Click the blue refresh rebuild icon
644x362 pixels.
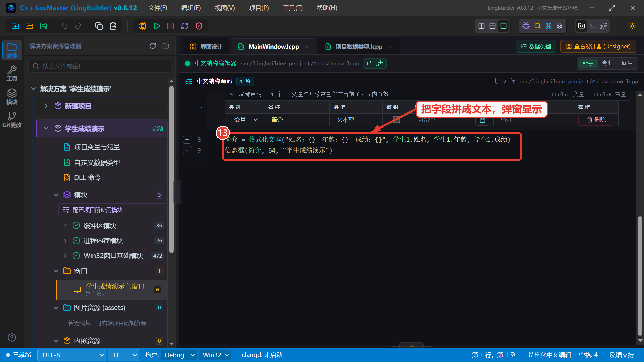coord(185,26)
